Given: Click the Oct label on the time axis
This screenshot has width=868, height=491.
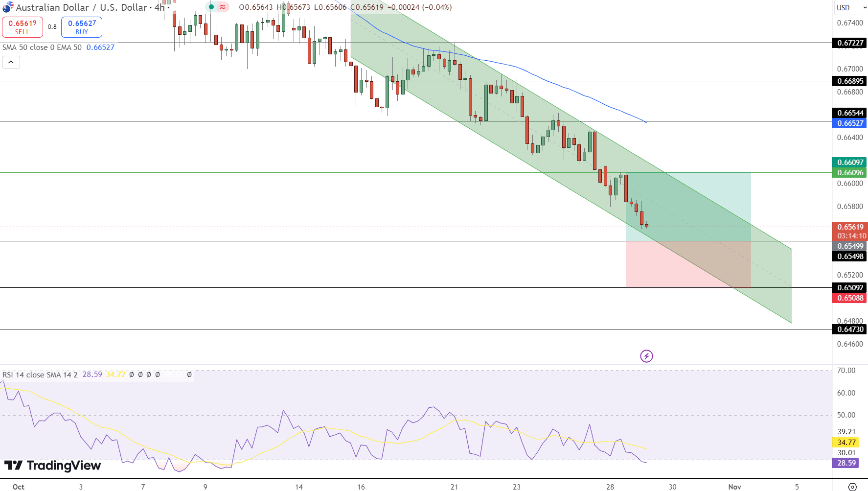Looking at the screenshot, I should click(x=19, y=487).
